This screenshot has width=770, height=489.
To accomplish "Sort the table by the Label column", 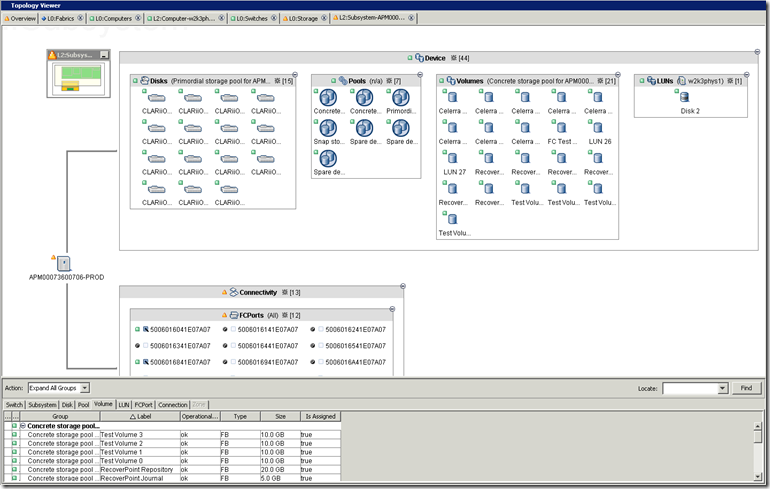I will (x=140, y=416).
